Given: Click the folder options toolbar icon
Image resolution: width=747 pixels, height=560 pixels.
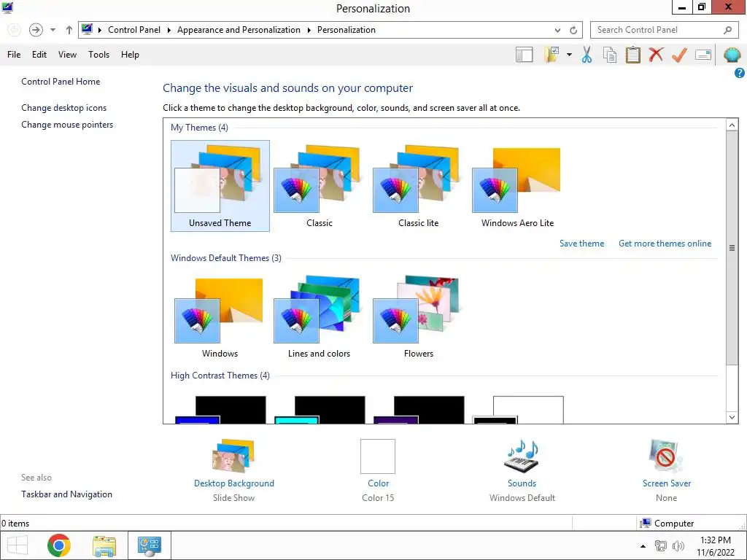Looking at the screenshot, I should click(x=551, y=55).
